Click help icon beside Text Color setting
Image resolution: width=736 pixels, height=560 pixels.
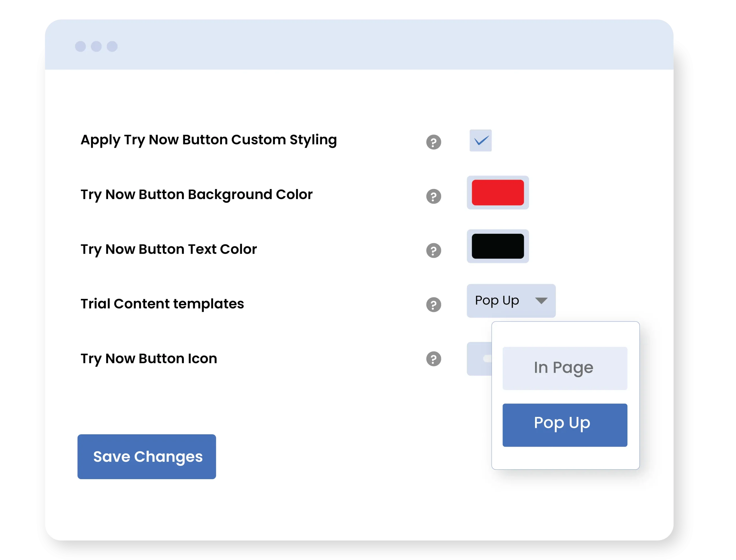[x=434, y=250]
